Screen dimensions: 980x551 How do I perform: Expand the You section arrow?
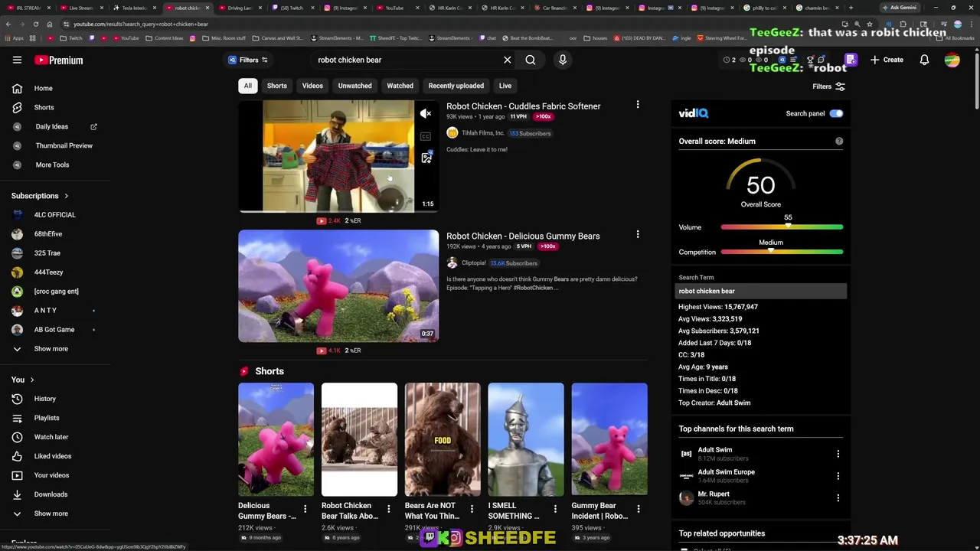click(32, 380)
